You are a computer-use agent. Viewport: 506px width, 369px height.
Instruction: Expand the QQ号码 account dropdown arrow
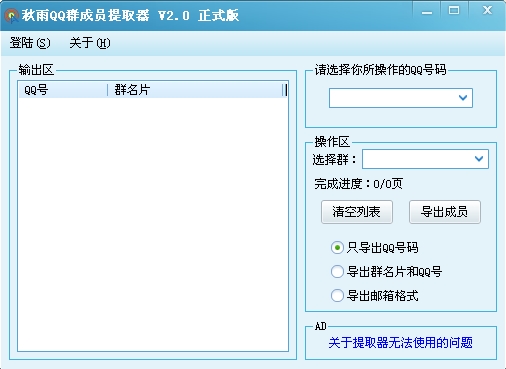pyautogui.click(x=463, y=98)
